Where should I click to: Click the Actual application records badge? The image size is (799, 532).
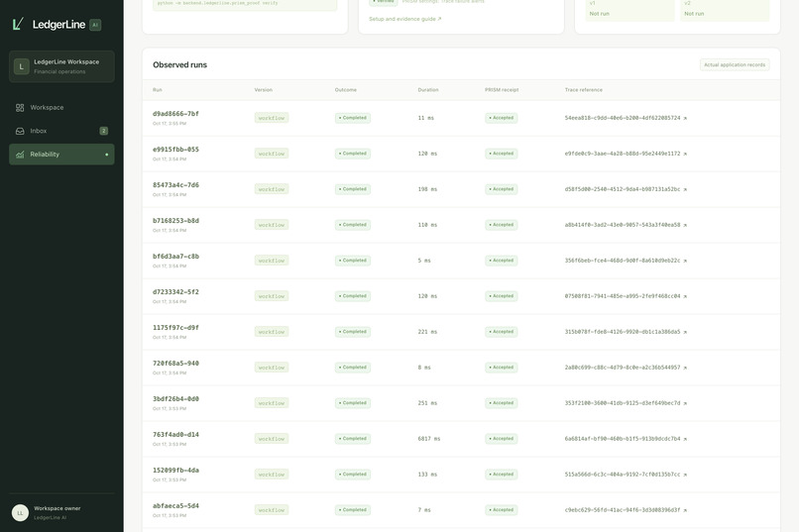click(735, 64)
